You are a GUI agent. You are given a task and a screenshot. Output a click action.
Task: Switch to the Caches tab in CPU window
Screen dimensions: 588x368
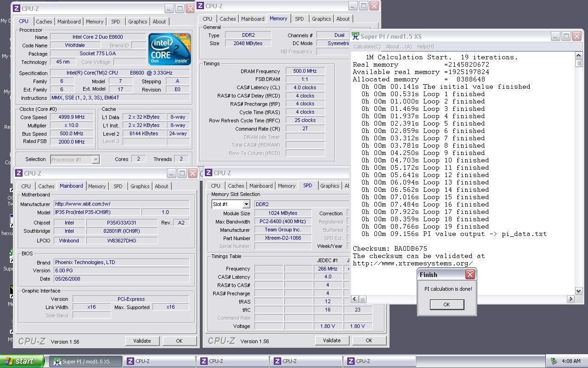[44, 22]
